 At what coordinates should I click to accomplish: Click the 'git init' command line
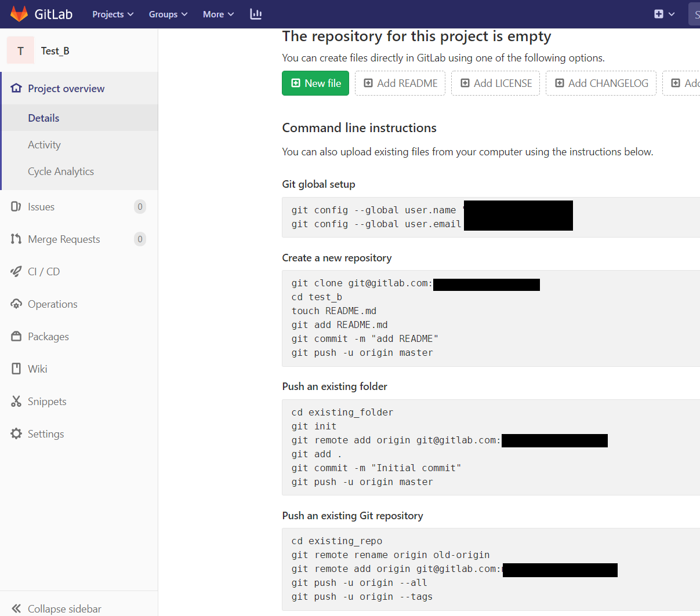pyautogui.click(x=314, y=427)
